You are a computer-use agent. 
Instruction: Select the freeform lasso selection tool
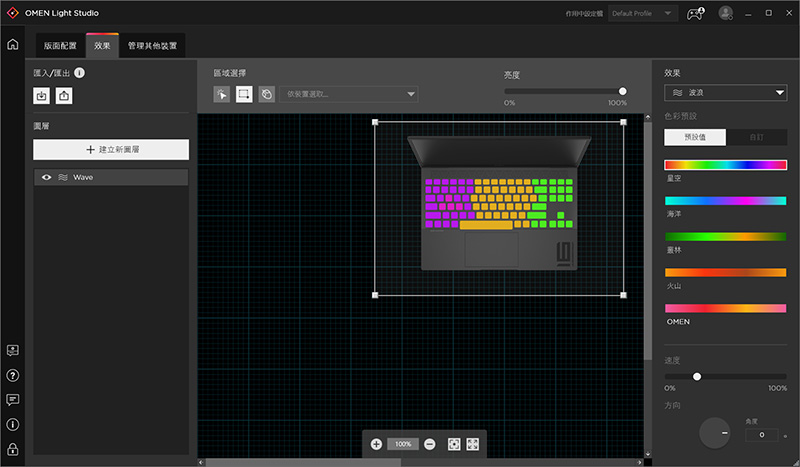tap(266, 94)
